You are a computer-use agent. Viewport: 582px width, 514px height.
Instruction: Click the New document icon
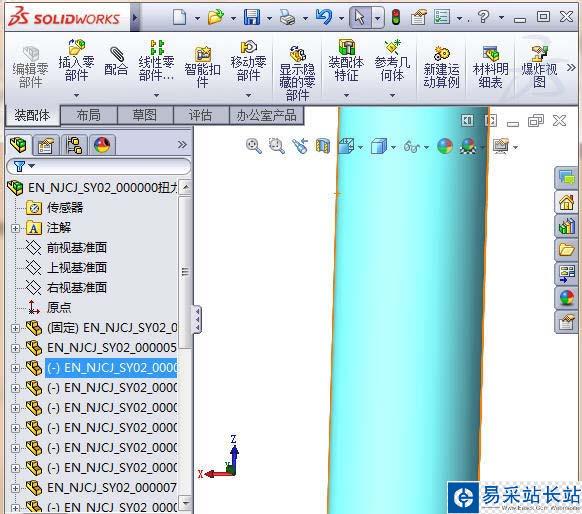180,17
